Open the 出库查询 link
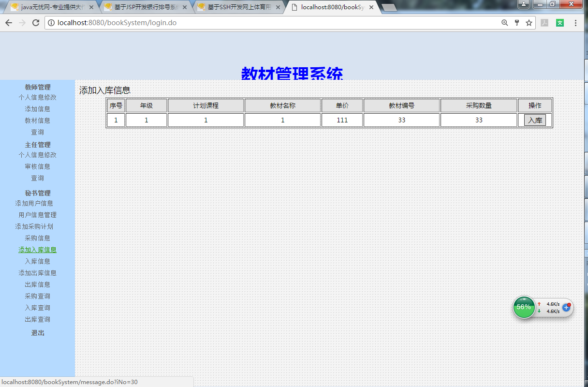588x387 pixels. tap(38, 319)
